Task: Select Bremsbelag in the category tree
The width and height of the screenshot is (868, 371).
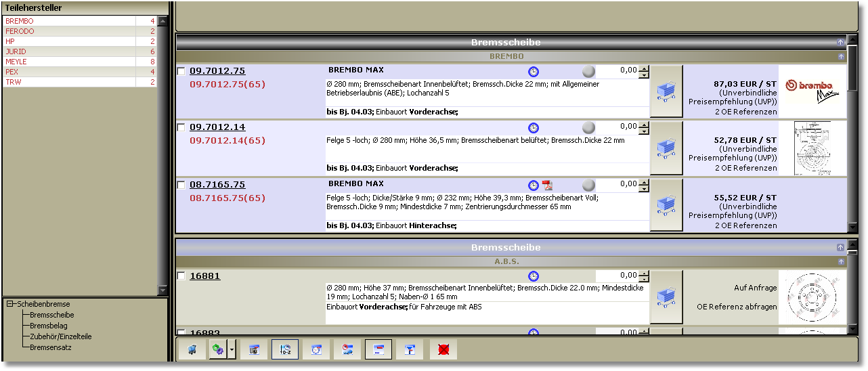Action: pos(49,326)
